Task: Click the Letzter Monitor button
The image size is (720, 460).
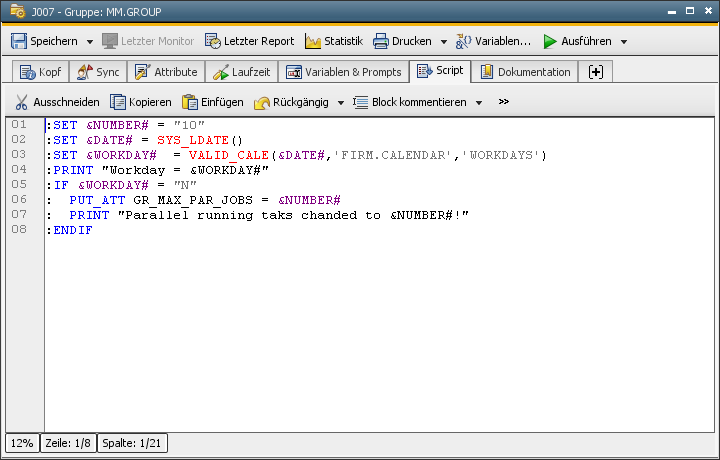Action: pos(148,41)
